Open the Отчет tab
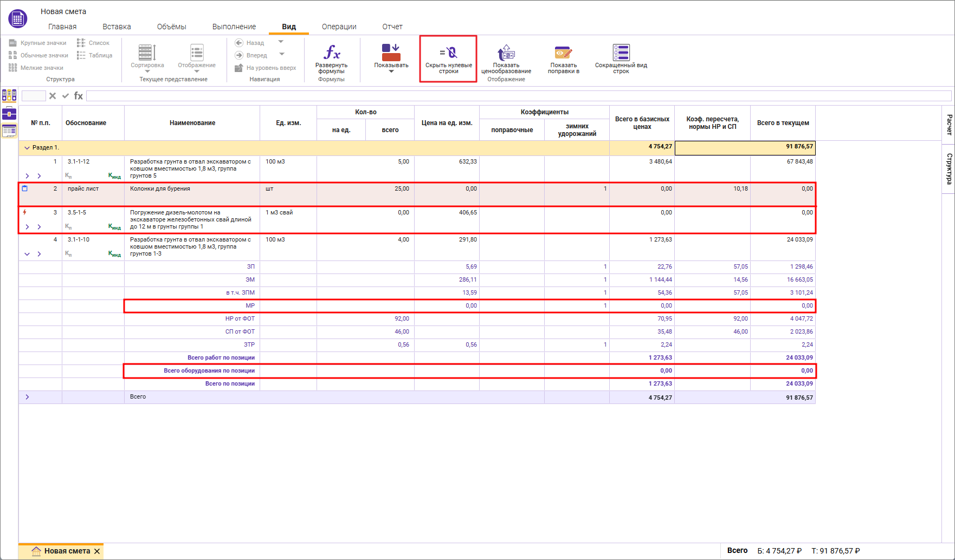The image size is (955, 560). pyautogui.click(x=392, y=27)
